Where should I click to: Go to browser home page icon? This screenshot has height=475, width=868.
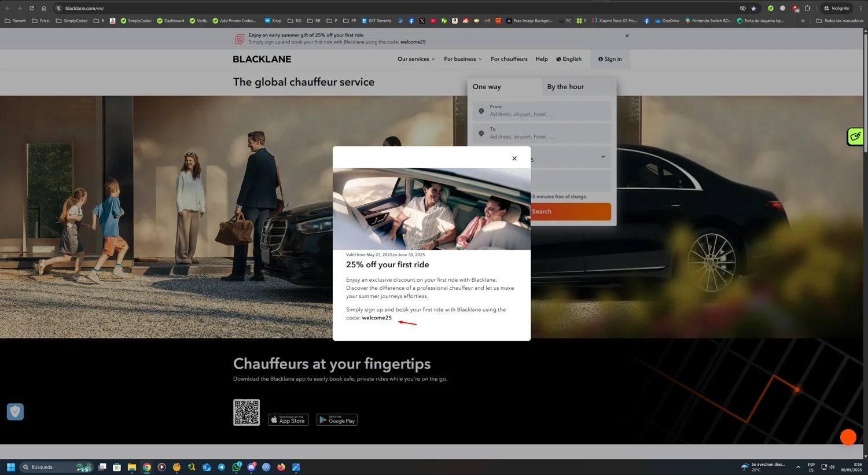(44, 8)
